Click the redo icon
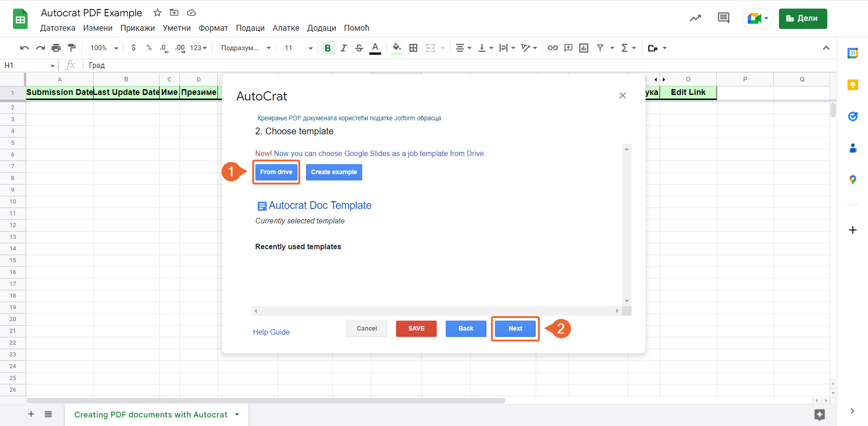The width and height of the screenshot is (868, 426). tap(41, 48)
